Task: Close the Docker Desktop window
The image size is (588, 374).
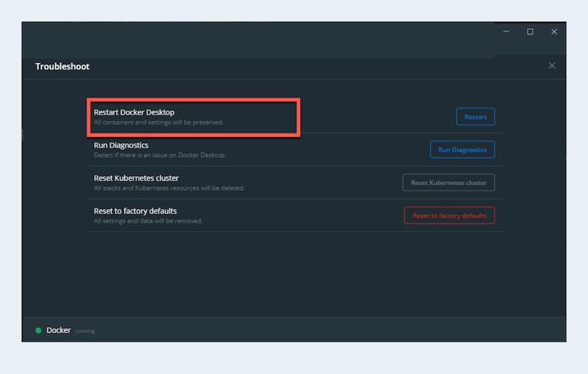Action: [x=554, y=32]
